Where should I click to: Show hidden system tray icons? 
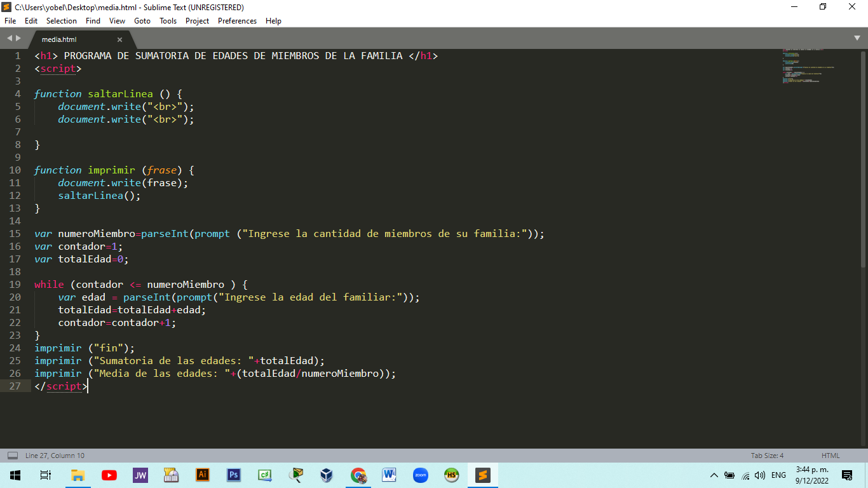tap(714, 475)
